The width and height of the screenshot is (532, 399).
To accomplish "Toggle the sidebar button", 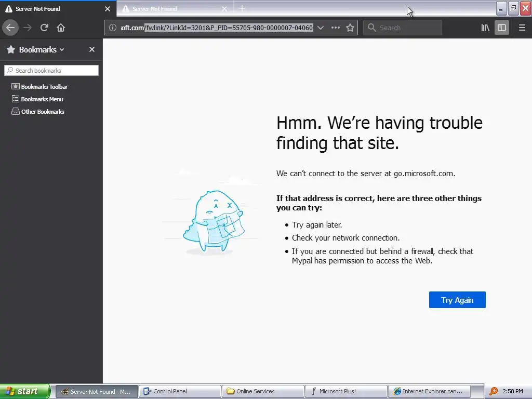I will [502, 28].
